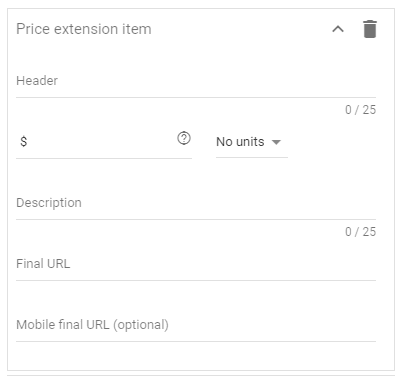This screenshot has width=406, height=376.
Task: Click the dollar sign currency symbol
Action: [23, 142]
